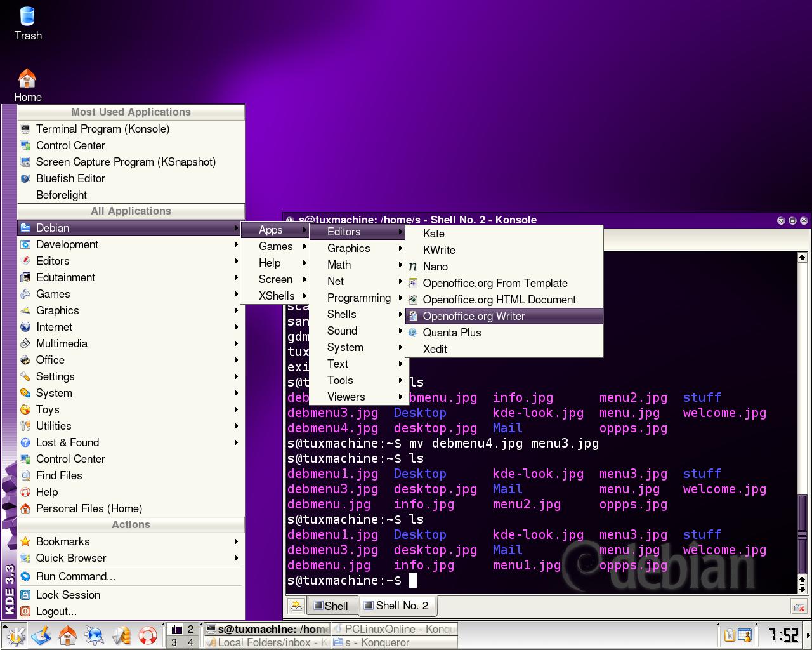Viewport: 812px width, 650px height.
Task: Activate PCLinuxOnline - Konqueror taskbar button
Action: tap(393, 629)
